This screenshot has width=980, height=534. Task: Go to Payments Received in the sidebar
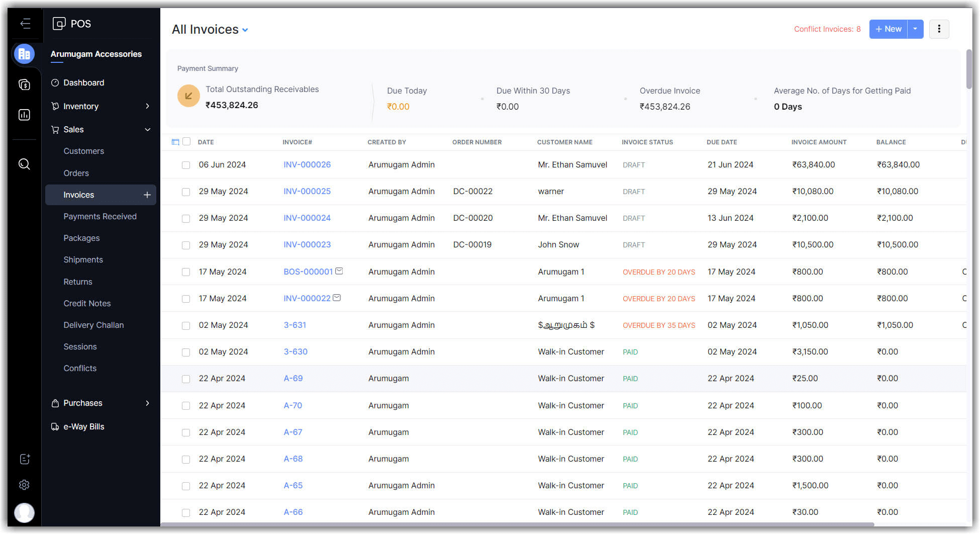100,217
